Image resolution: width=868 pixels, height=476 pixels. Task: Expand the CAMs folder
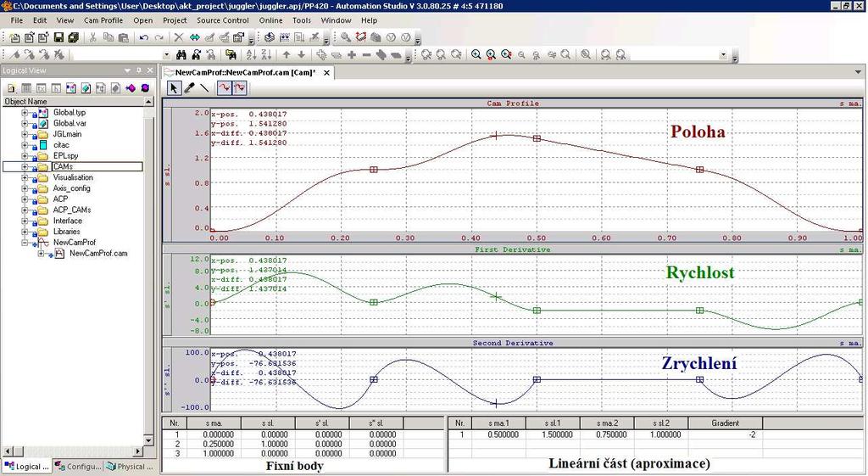[x=25, y=167]
